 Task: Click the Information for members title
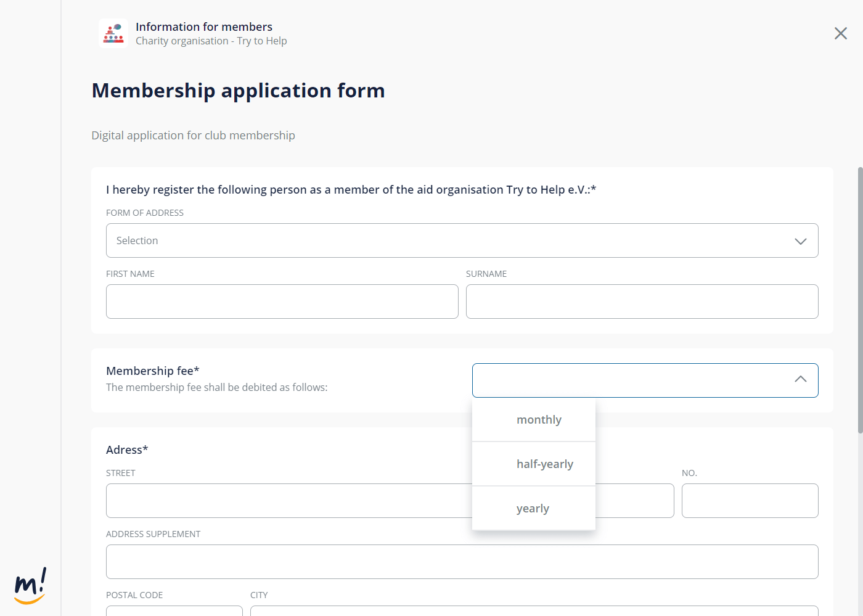coord(204,27)
